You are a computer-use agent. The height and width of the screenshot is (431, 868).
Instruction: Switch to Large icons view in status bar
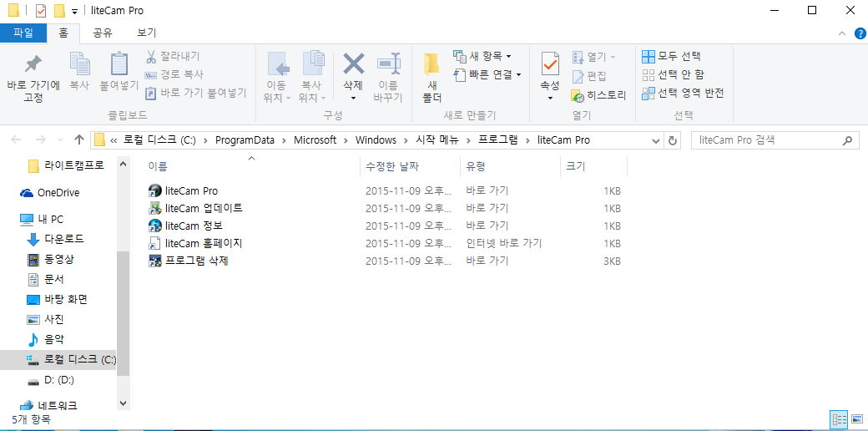tap(856, 418)
